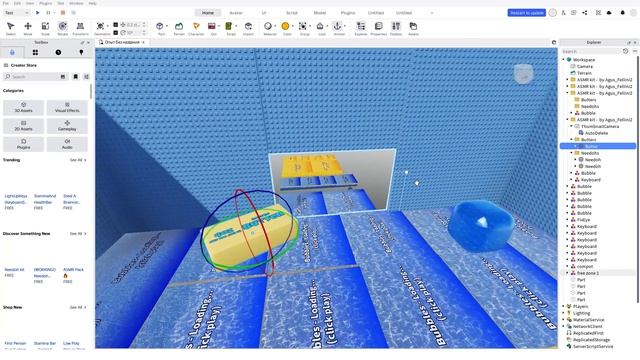Click the cloud icon in top bar
Screen dimensions: 640x360
609,13
